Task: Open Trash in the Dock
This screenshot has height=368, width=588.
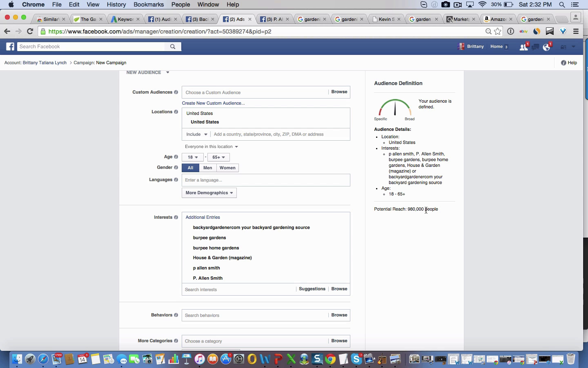Action: click(571, 359)
